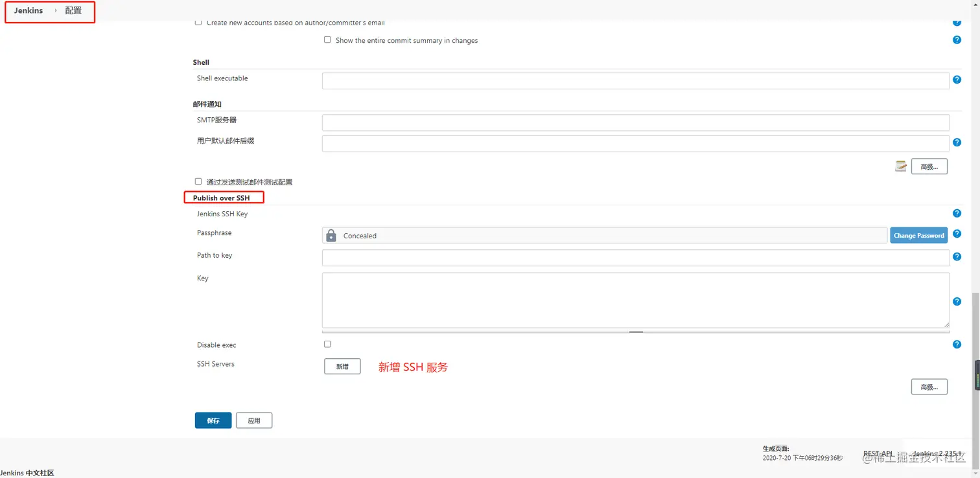This screenshot has height=478, width=980.
Task: Open the Jenkins 中文社区 link
Action: pos(27,473)
